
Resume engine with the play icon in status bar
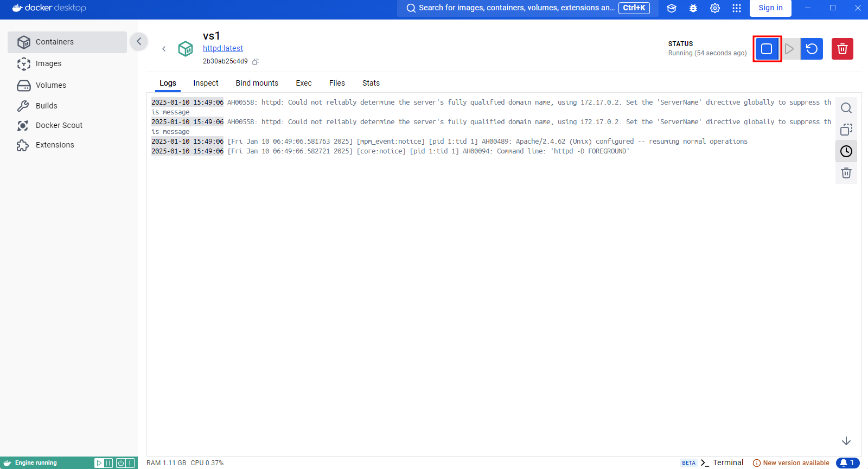pos(99,463)
